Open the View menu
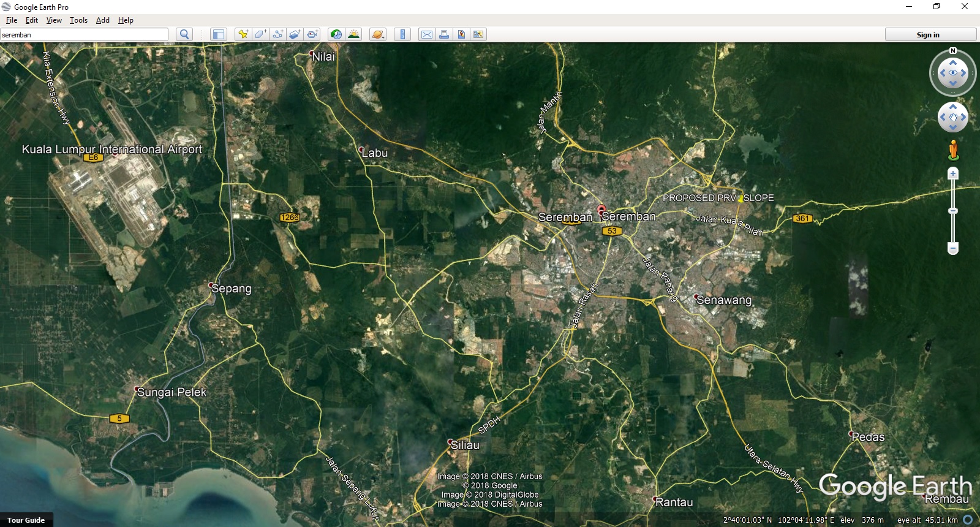 [x=54, y=20]
